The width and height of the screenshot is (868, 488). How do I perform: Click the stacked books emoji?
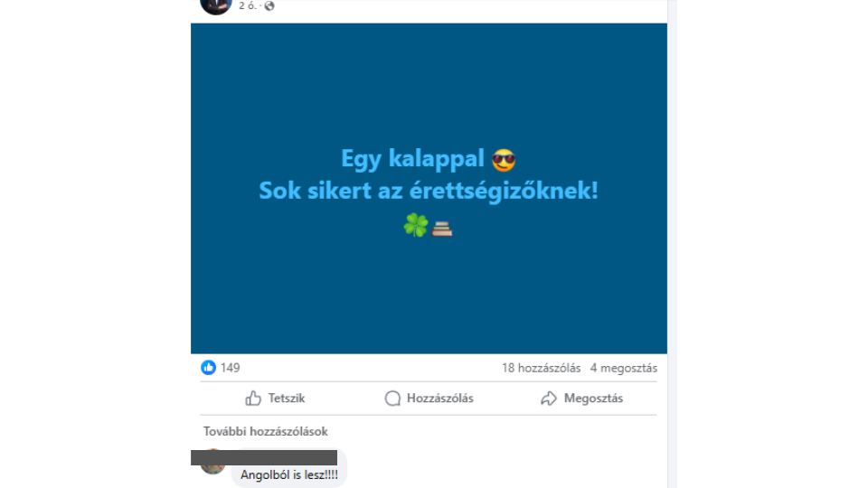[x=442, y=228]
